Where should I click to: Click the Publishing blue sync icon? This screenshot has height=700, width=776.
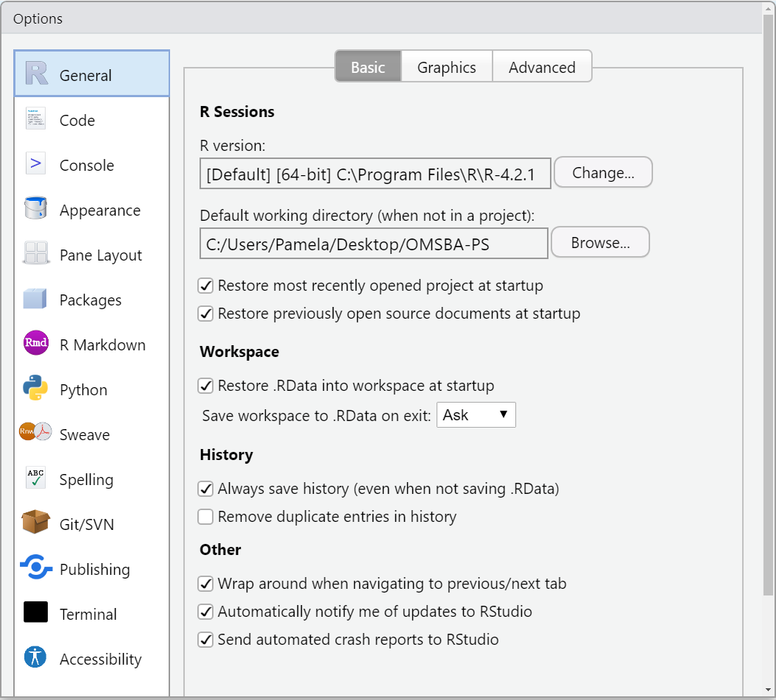(x=36, y=567)
